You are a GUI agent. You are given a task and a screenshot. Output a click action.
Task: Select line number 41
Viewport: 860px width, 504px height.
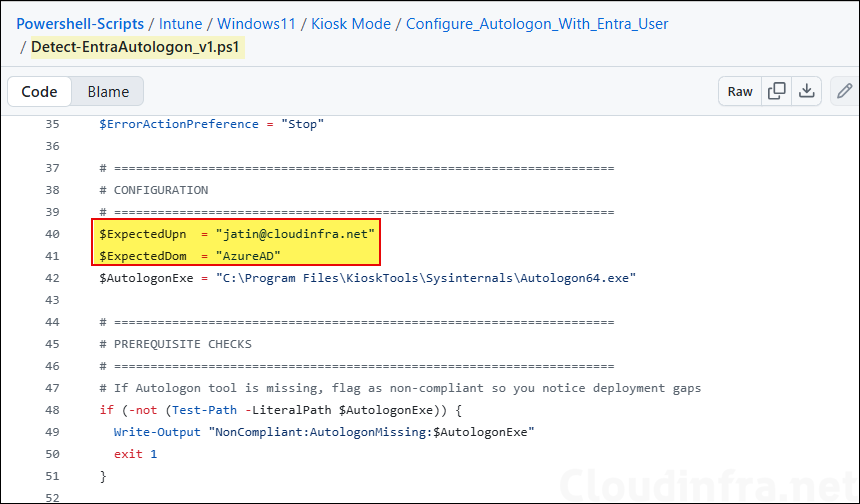click(x=52, y=255)
